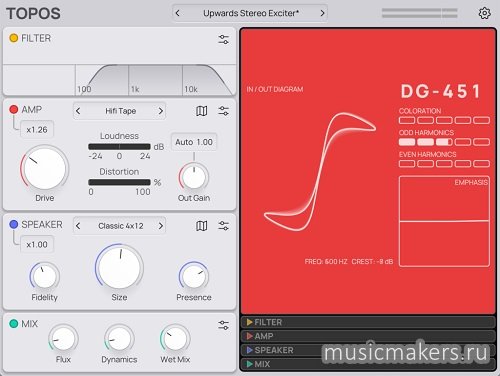Click the Dynamics knob
The image size is (500, 376).
(119, 338)
